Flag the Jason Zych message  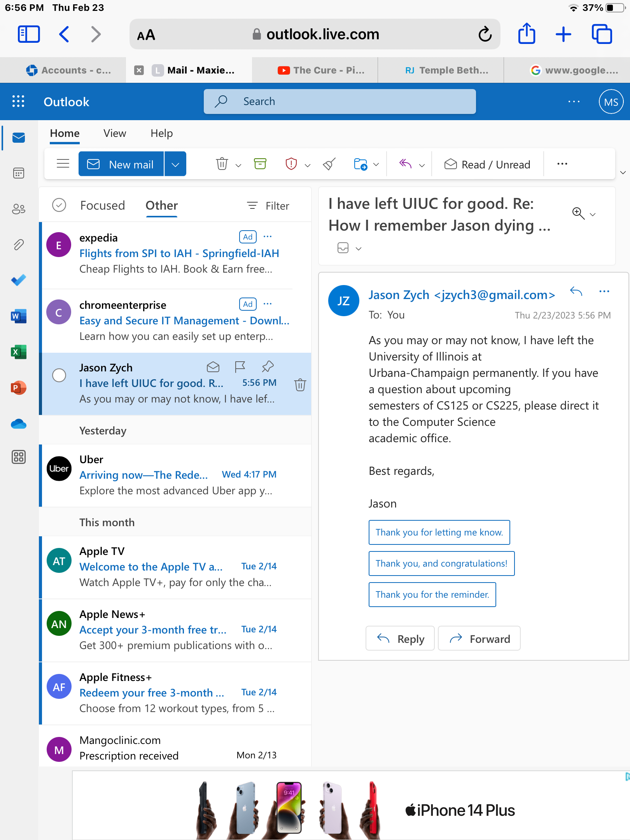click(240, 366)
